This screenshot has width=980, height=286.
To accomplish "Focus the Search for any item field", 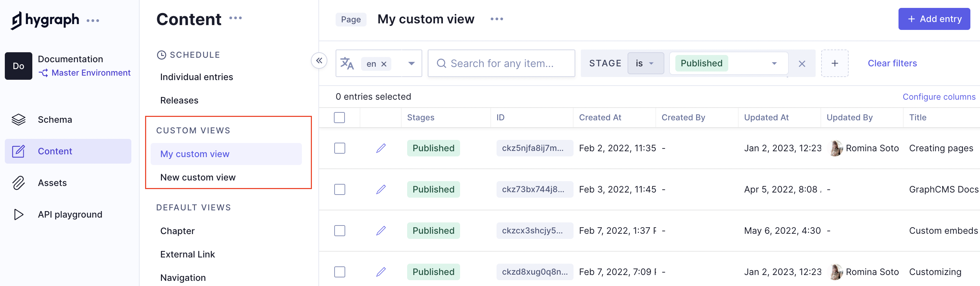I will coord(501,64).
